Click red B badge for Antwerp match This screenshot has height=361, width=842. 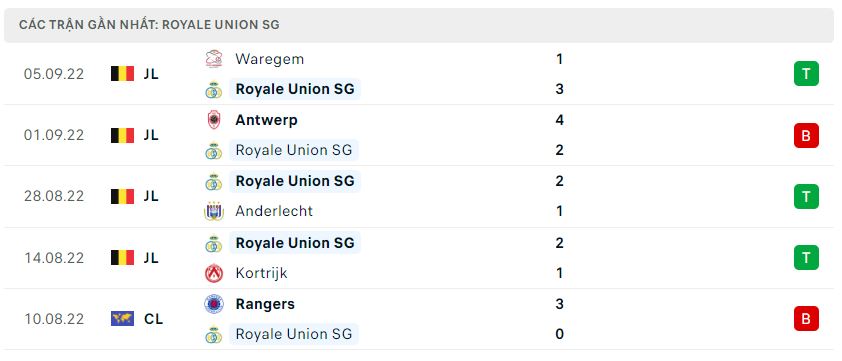tap(806, 135)
